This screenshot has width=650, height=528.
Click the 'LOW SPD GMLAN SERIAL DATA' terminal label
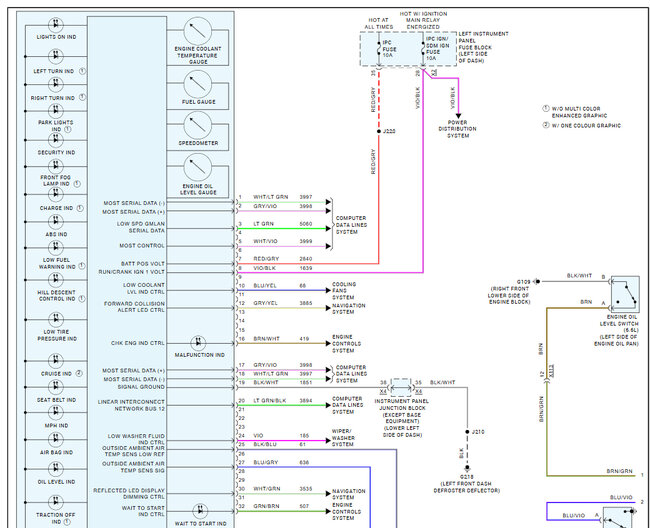(141, 227)
